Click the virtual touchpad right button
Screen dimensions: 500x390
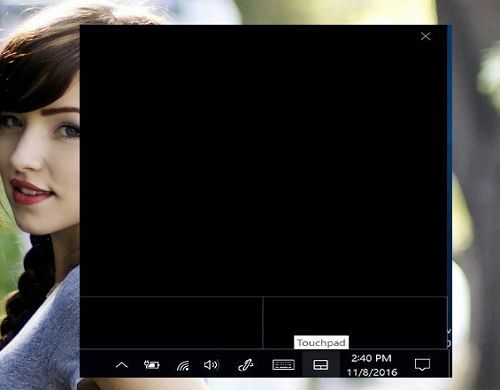tap(355, 322)
